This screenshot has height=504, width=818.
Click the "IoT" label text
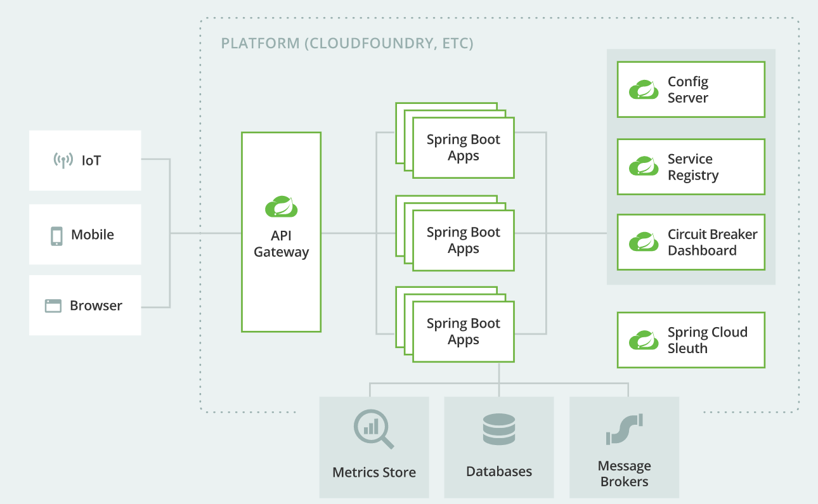(91, 160)
